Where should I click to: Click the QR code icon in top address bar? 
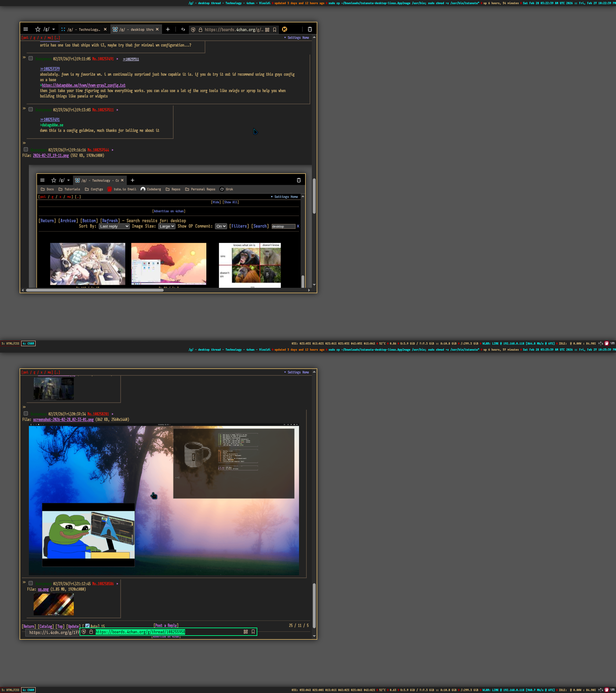tap(267, 30)
